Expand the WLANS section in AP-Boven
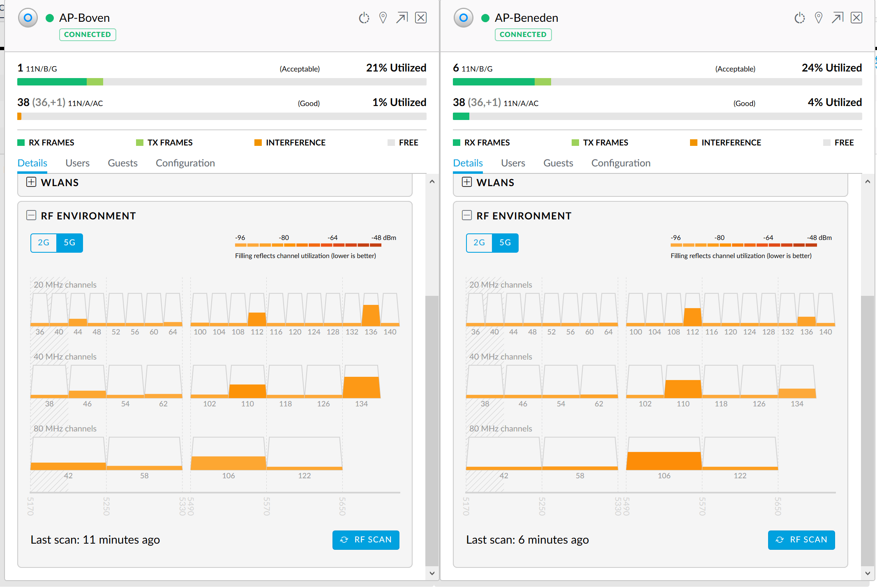The image size is (877, 588). 31,182
